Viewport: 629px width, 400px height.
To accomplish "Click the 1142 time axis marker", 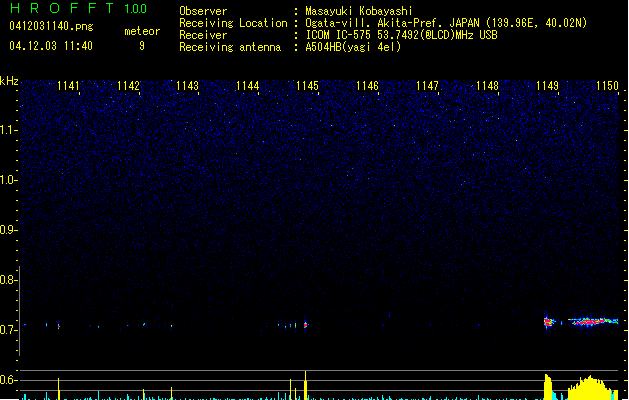I will pos(128,86).
